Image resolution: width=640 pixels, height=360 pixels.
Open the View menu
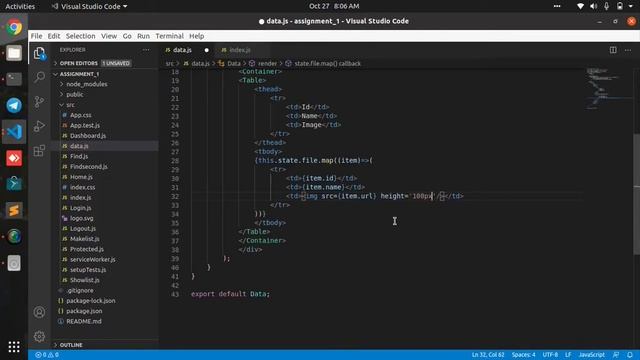pos(109,36)
